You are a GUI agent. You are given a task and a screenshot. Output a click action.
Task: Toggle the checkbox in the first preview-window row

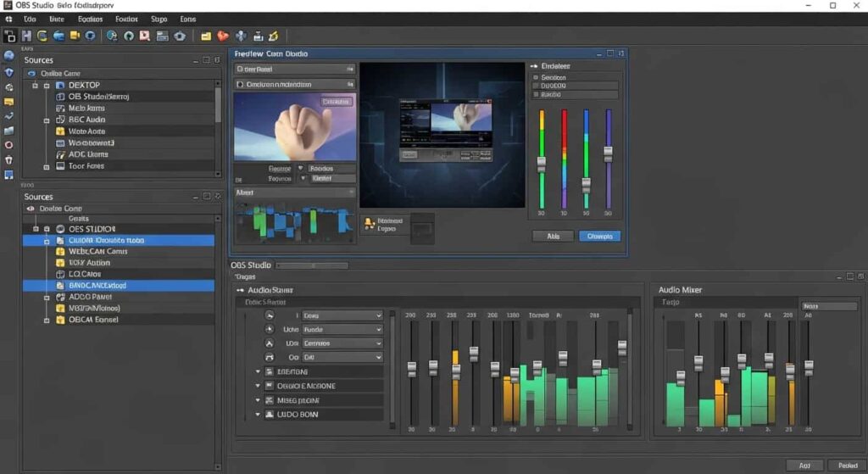click(240, 70)
